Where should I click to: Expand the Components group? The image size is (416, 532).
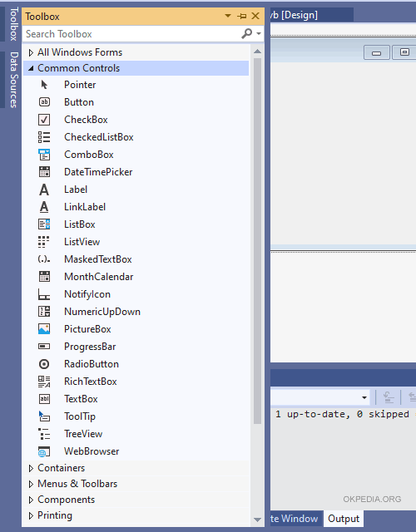[32, 500]
